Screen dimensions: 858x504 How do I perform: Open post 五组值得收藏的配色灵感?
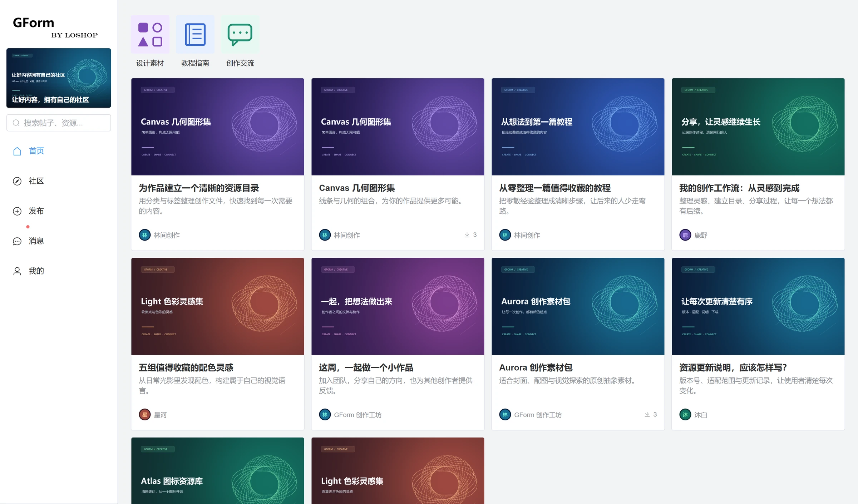tap(186, 367)
